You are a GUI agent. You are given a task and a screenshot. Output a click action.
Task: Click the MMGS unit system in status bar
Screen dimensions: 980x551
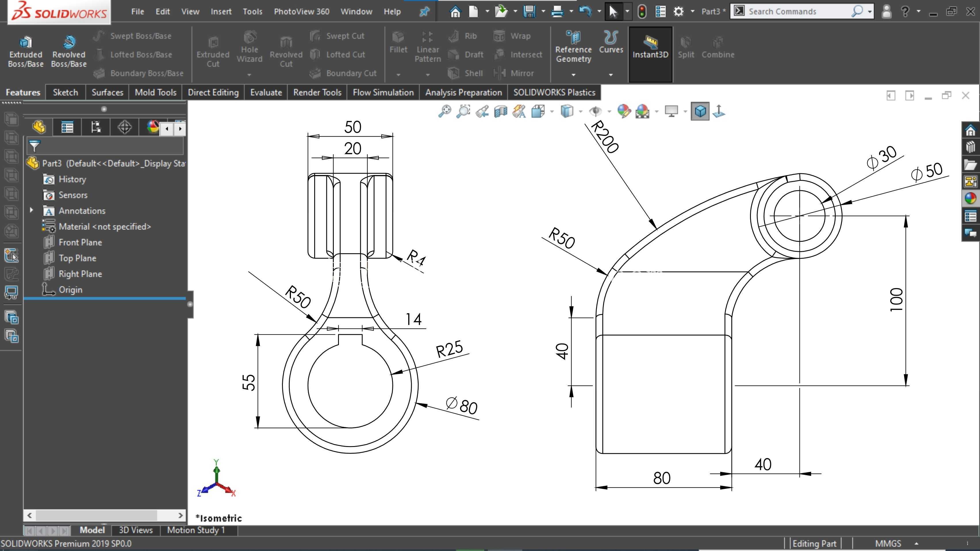point(888,544)
